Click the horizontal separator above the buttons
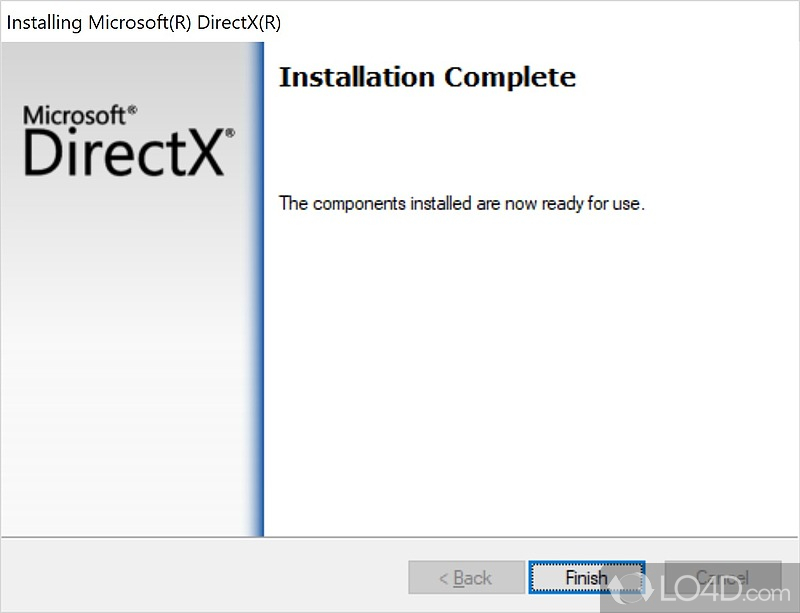Screen dimensions: 800x613 400,537
